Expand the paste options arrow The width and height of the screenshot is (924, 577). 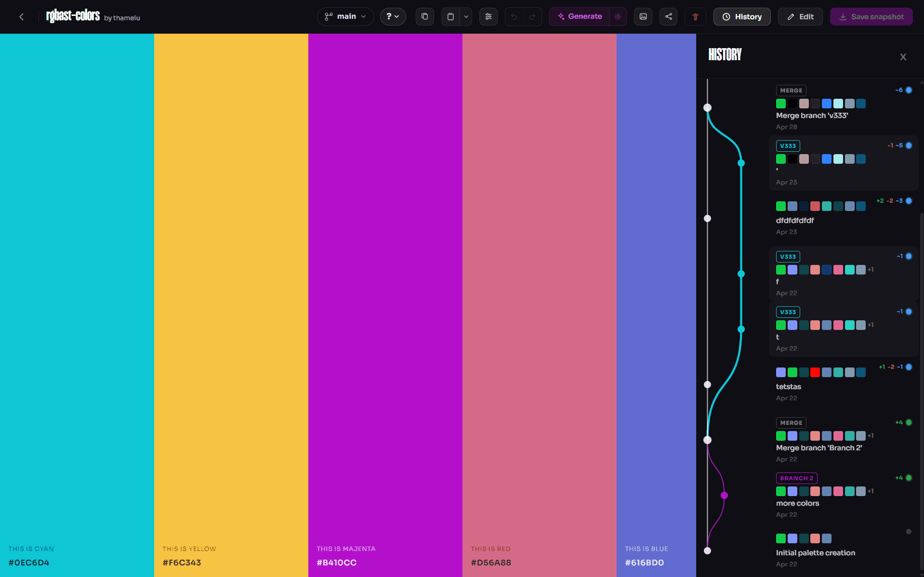coord(466,16)
